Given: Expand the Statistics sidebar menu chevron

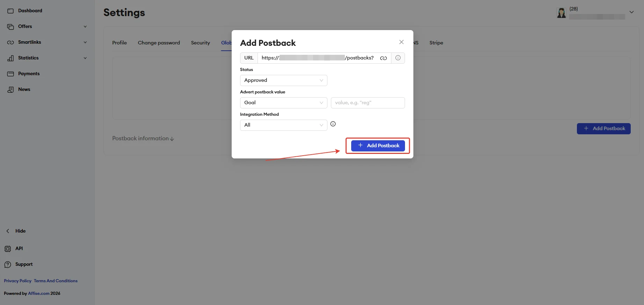Looking at the screenshot, I should (x=85, y=58).
